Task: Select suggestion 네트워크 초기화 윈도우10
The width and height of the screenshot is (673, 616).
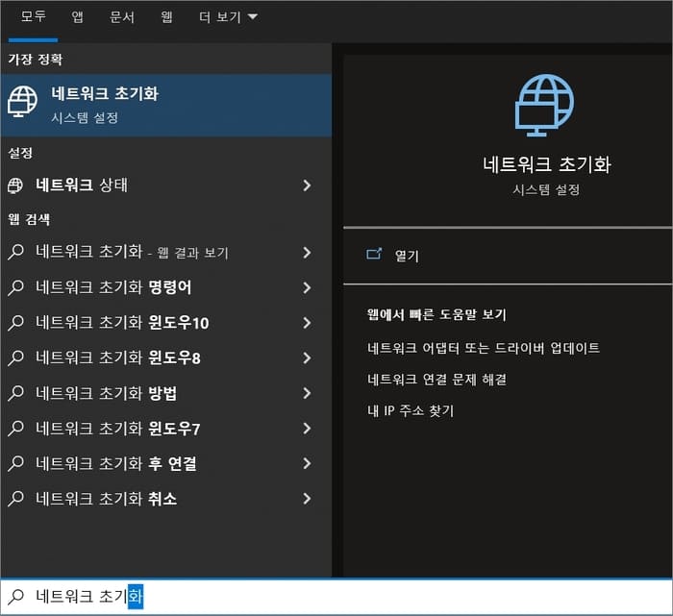Action: (166, 323)
